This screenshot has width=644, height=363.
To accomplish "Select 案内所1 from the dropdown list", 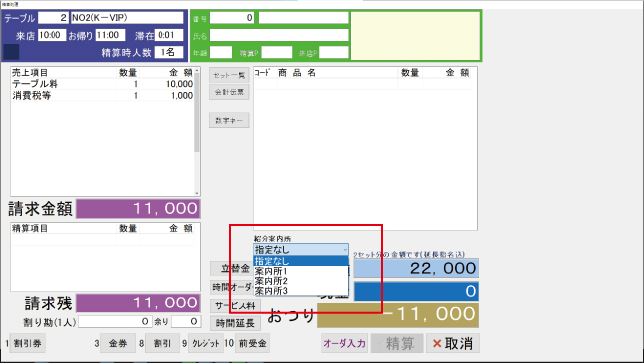I will 300,271.
